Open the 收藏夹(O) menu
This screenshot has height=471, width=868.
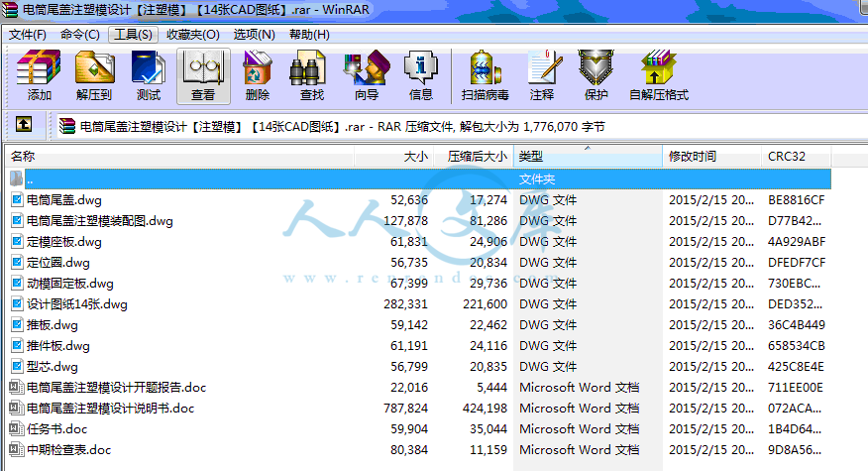193,35
